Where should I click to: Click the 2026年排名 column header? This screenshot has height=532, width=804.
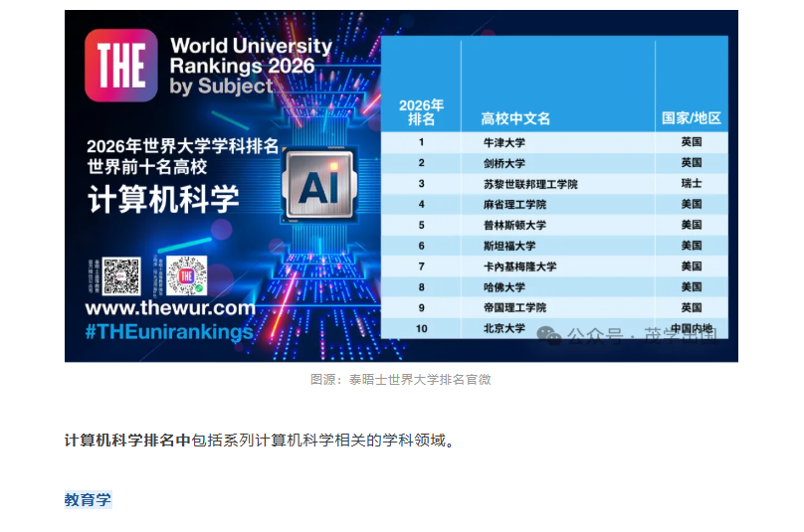pyautogui.click(x=421, y=111)
